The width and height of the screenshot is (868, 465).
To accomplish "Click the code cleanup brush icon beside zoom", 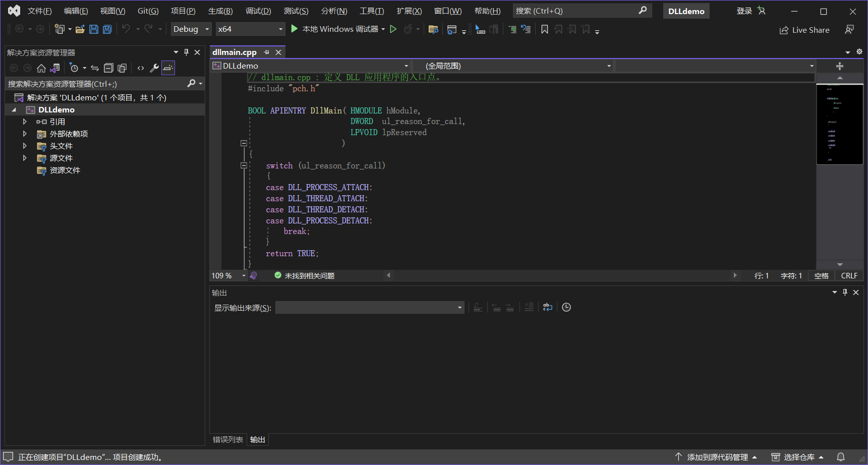I will coord(254,276).
